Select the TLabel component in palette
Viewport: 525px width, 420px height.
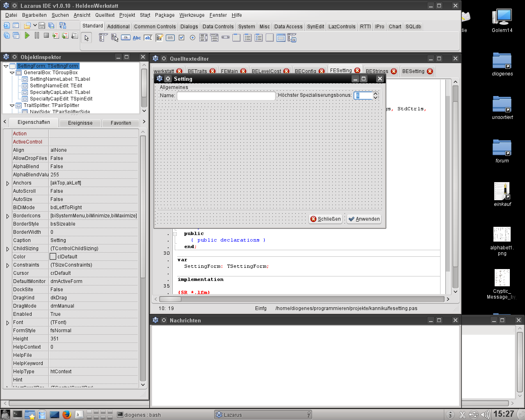click(x=137, y=38)
